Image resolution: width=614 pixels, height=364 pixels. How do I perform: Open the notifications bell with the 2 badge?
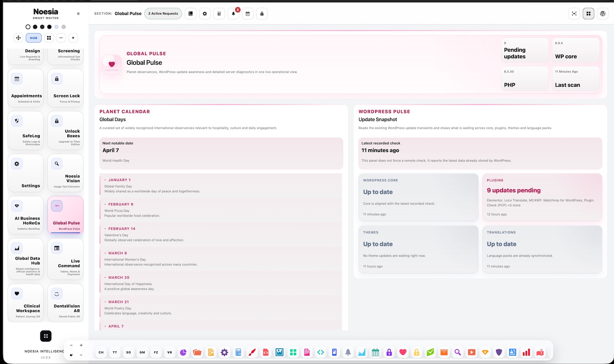pyautogui.click(x=233, y=13)
